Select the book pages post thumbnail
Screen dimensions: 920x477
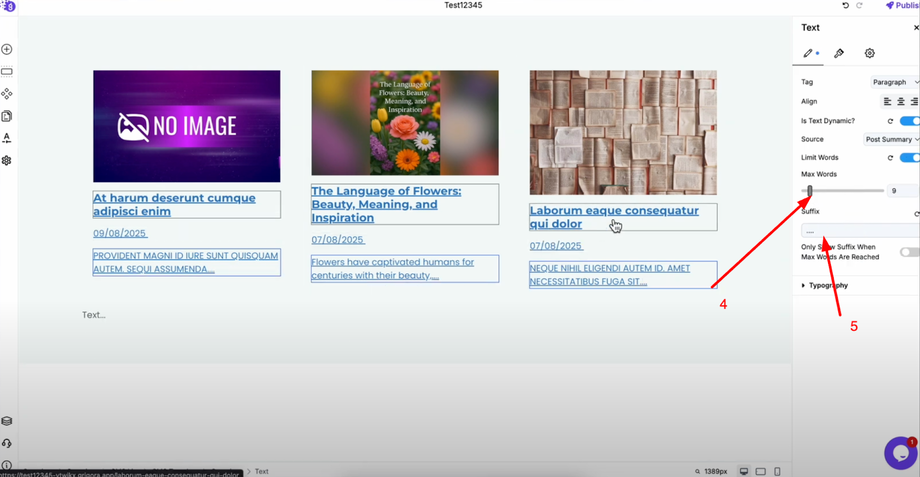coord(623,133)
